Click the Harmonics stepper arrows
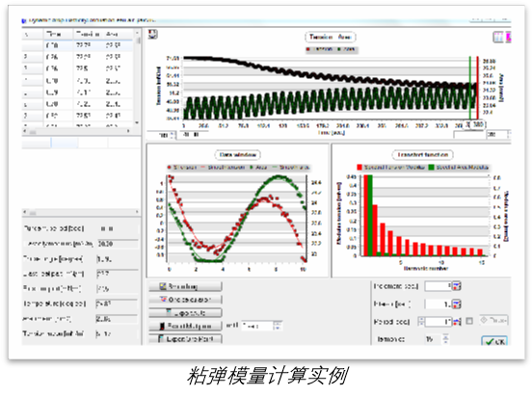This screenshot has height=396, width=532. (x=445, y=338)
